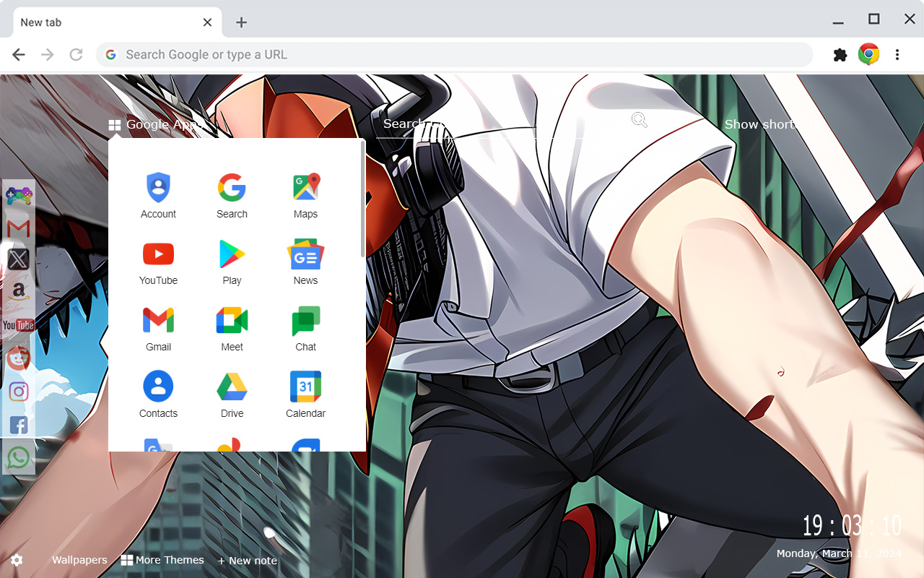Open Google Account app
The height and width of the screenshot is (578, 924).
pyautogui.click(x=158, y=196)
